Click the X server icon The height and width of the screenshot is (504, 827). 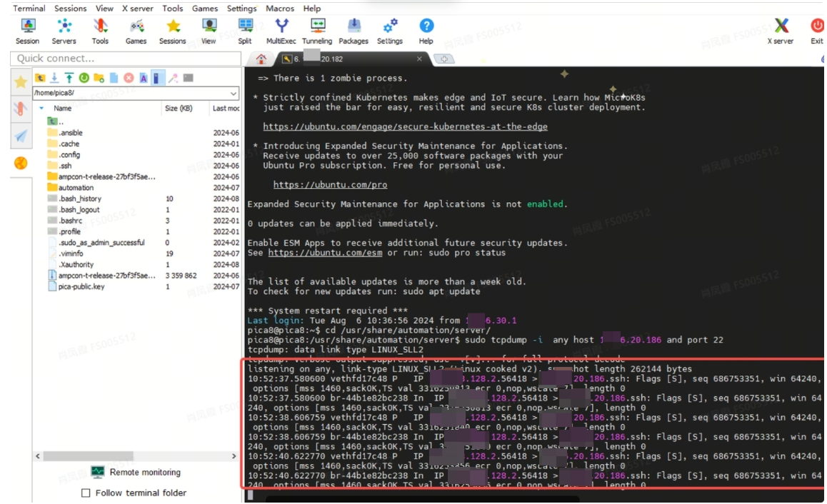pos(781,31)
